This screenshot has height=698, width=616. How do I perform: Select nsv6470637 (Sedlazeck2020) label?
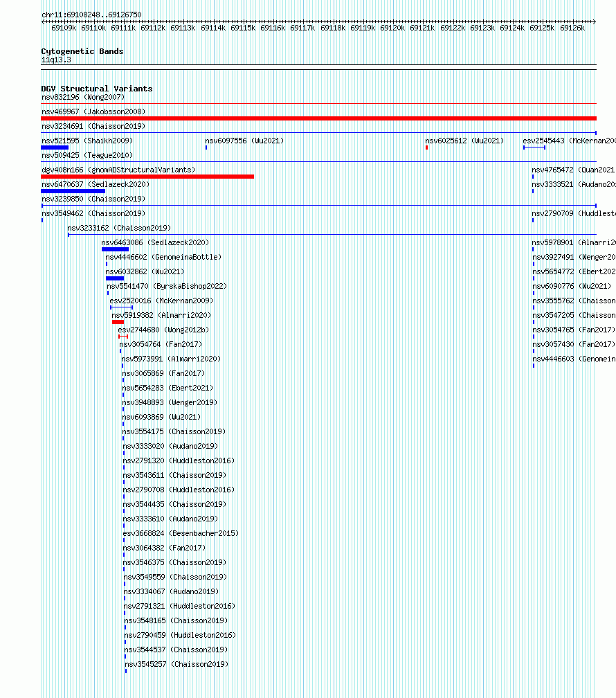click(x=96, y=184)
